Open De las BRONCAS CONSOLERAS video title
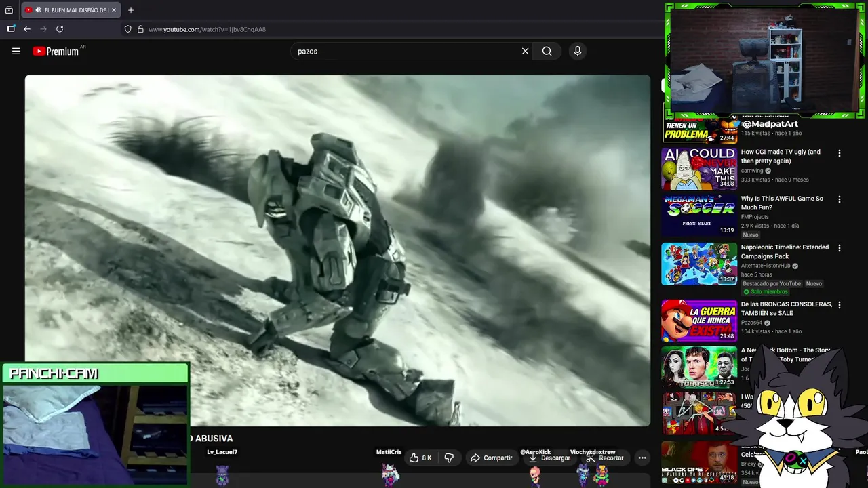The height and width of the screenshot is (488, 868). click(x=787, y=308)
